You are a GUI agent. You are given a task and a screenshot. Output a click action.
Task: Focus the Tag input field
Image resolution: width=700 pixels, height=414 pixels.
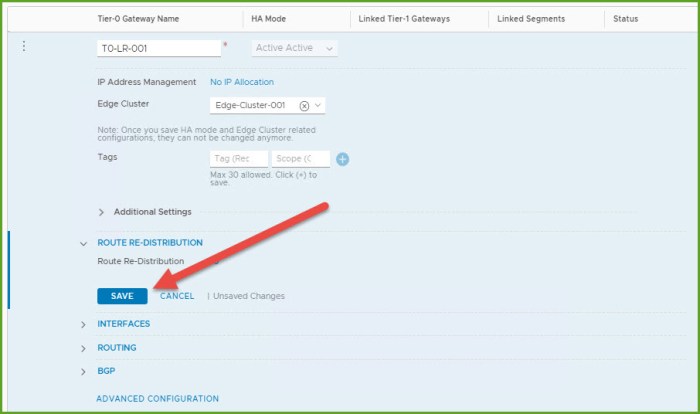click(x=238, y=159)
